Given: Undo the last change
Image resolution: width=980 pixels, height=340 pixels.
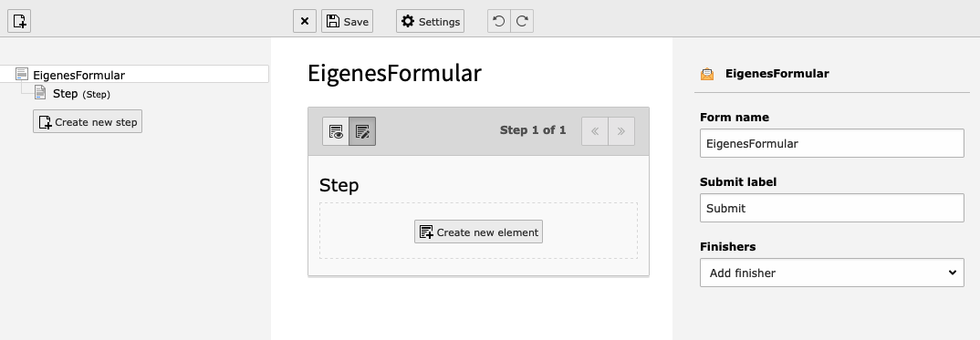Looking at the screenshot, I should [499, 21].
